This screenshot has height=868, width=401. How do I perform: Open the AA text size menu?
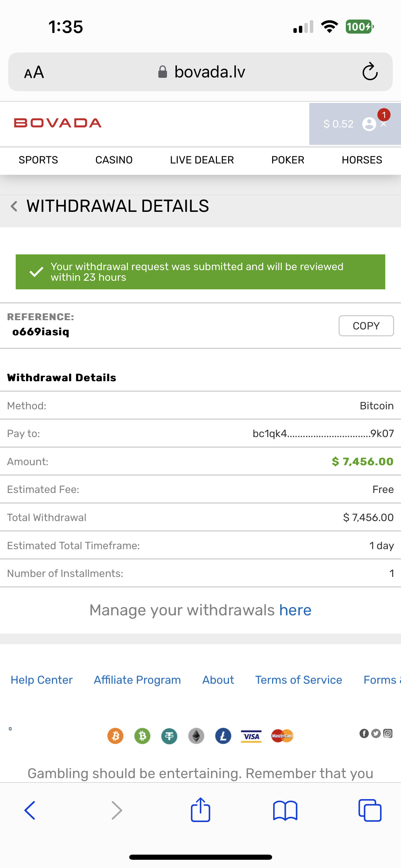34,72
